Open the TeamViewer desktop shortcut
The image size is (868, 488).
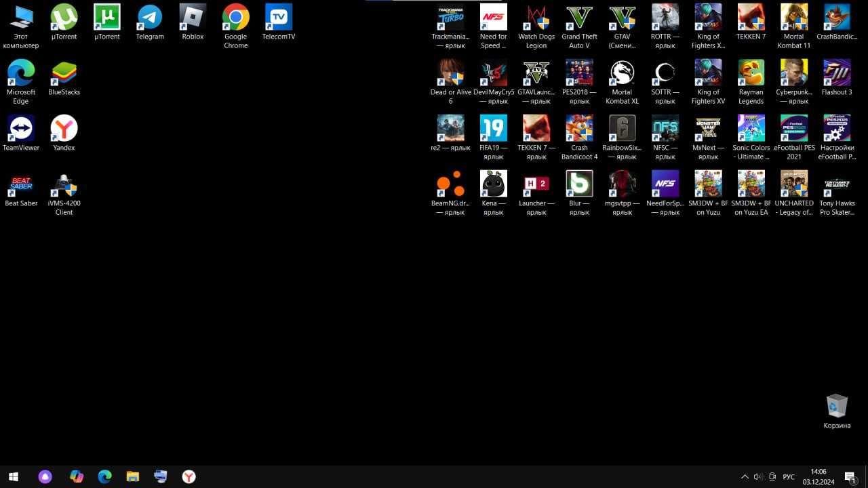pos(21,134)
